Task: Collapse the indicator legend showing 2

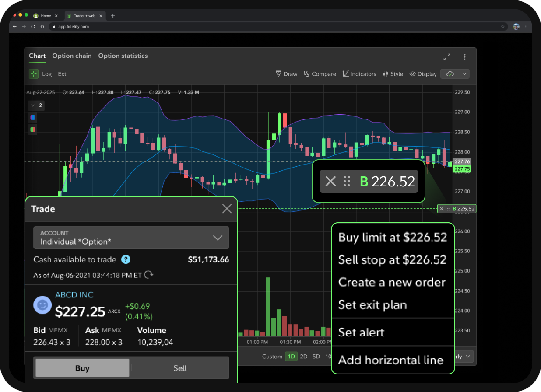Action: click(x=33, y=105)
